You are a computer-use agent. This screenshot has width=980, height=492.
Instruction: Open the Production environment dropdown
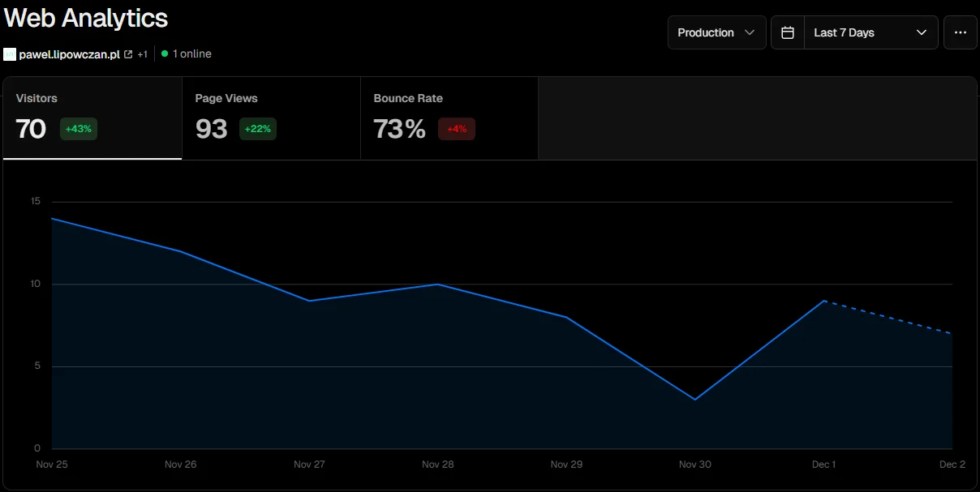tap(716, 32)
